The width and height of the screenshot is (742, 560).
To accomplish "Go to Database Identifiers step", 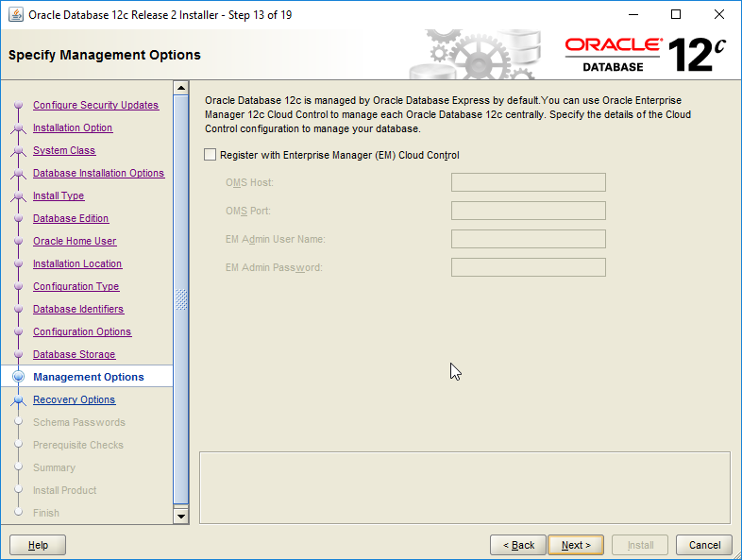I will (78, 310).
